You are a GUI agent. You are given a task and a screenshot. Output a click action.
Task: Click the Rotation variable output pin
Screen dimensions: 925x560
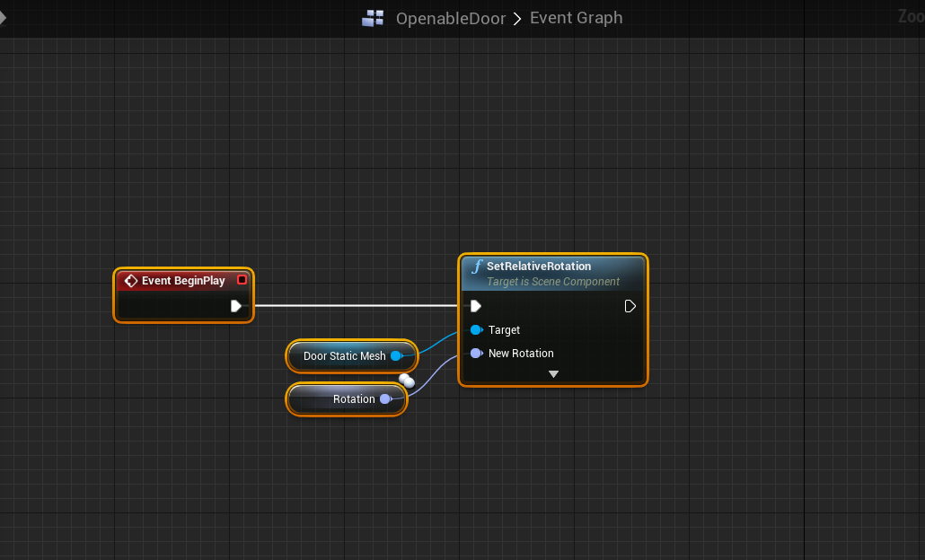384,399
